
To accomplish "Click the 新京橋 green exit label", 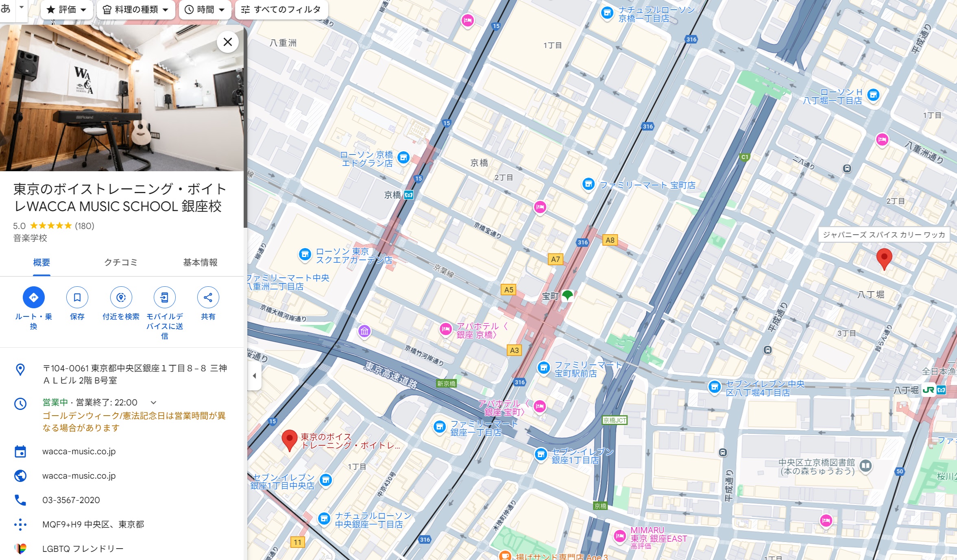I will 446,384.
